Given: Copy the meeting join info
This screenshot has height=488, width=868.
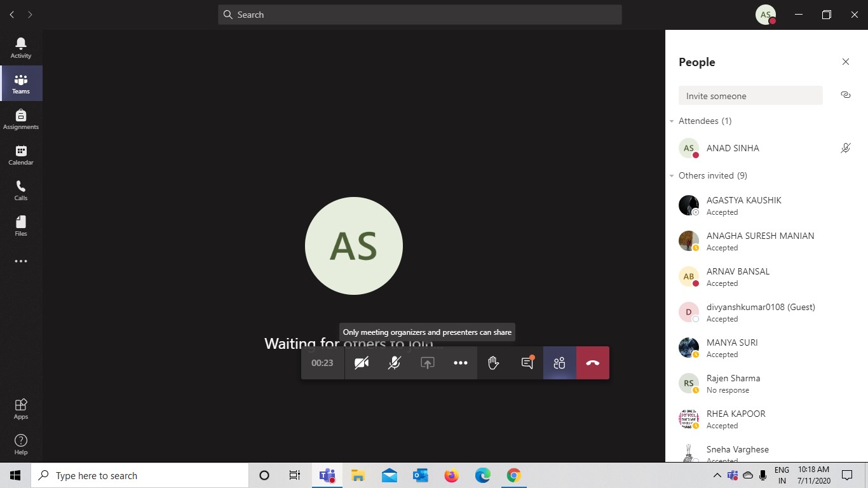Looking at the screenshot, I should point(845,95).
